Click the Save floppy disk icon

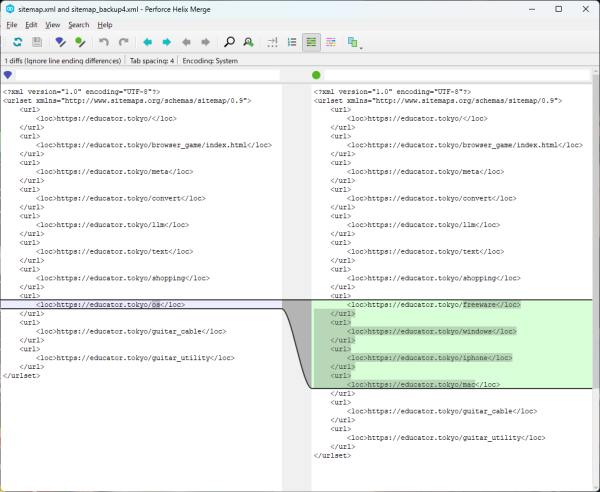(37, 42)
